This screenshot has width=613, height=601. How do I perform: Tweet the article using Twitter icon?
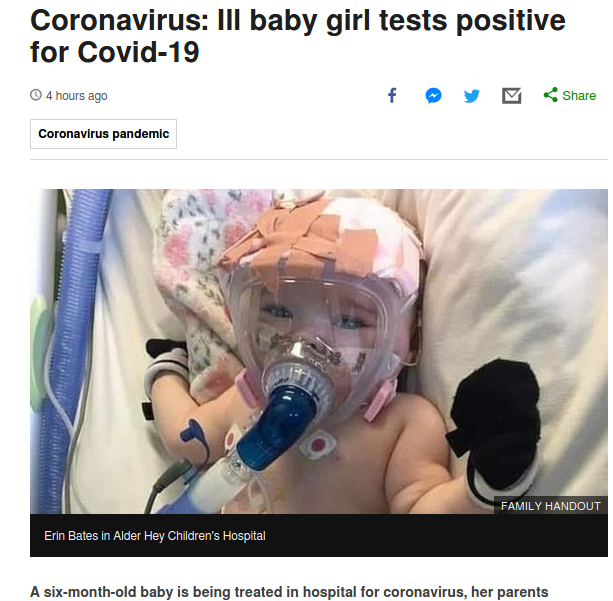[472, 96]
